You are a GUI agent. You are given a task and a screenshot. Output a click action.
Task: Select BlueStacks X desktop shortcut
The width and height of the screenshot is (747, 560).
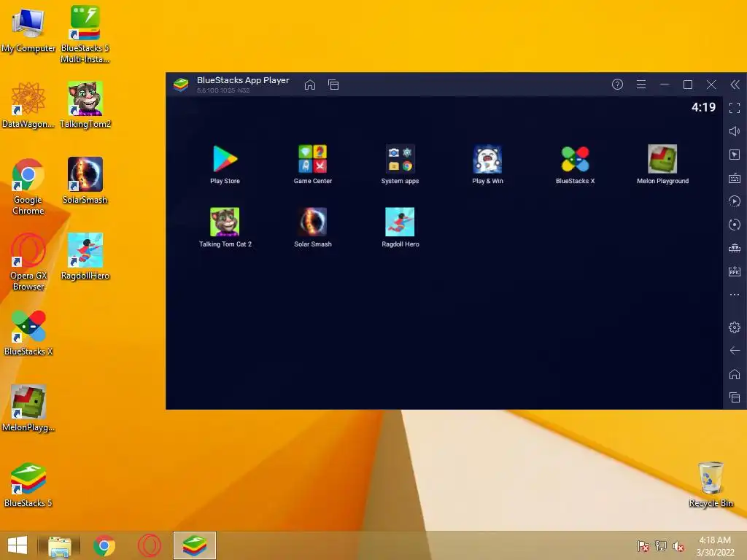pos(28,332)
